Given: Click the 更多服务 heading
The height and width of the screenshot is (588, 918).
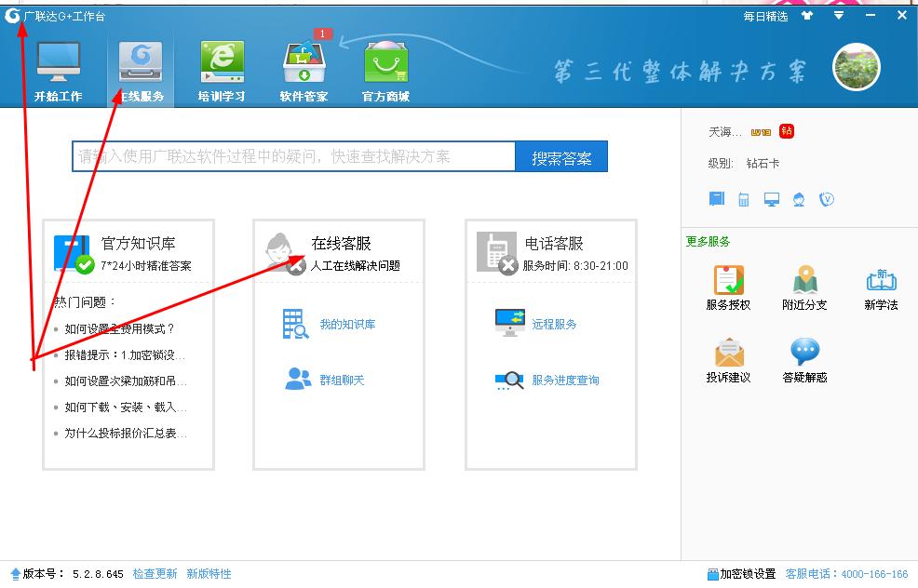Looking at the screenshot, I should point(708,242).
